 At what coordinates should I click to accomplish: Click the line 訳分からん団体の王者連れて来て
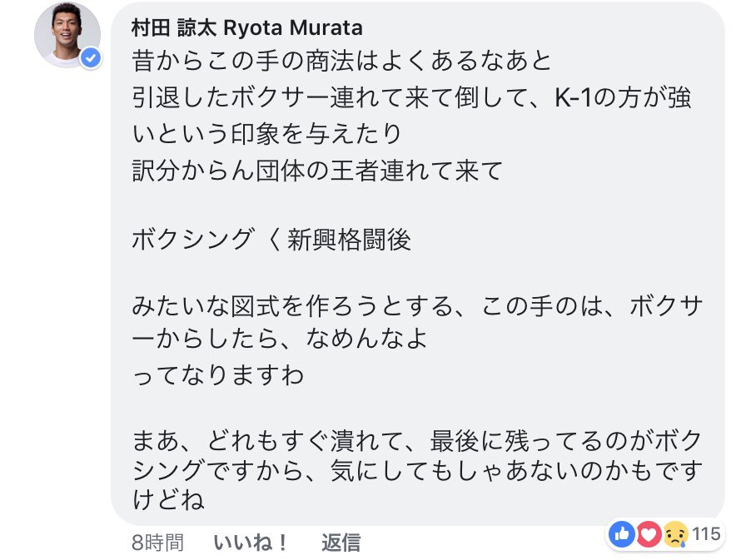317,171
